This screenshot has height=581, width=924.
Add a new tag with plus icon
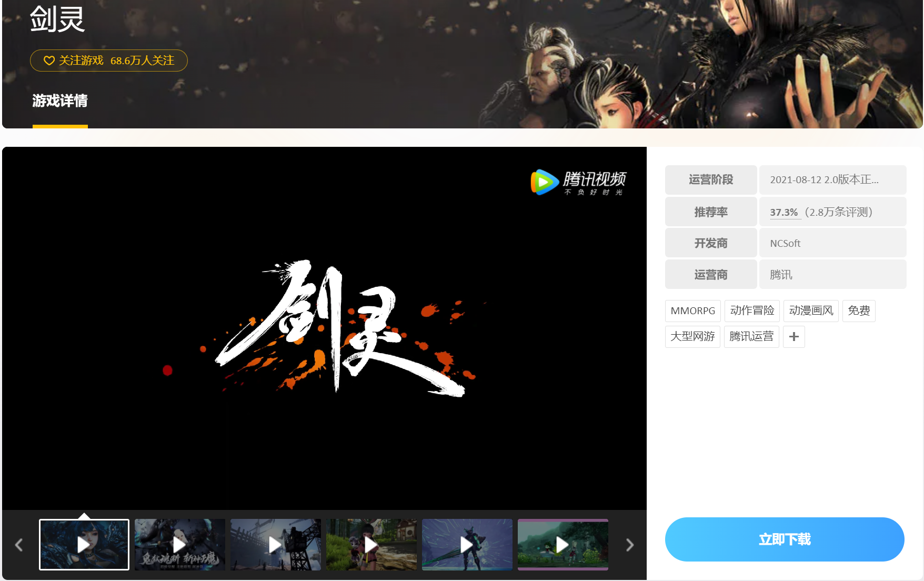coord(794,337)
